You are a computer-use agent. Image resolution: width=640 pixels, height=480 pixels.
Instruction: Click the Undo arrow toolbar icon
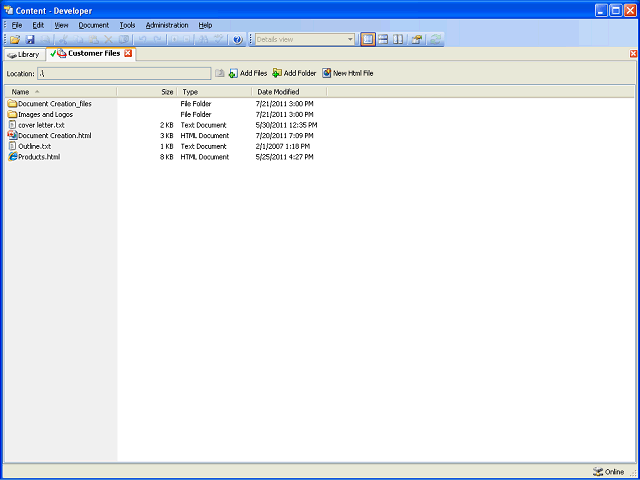click(x=142, y=40)
